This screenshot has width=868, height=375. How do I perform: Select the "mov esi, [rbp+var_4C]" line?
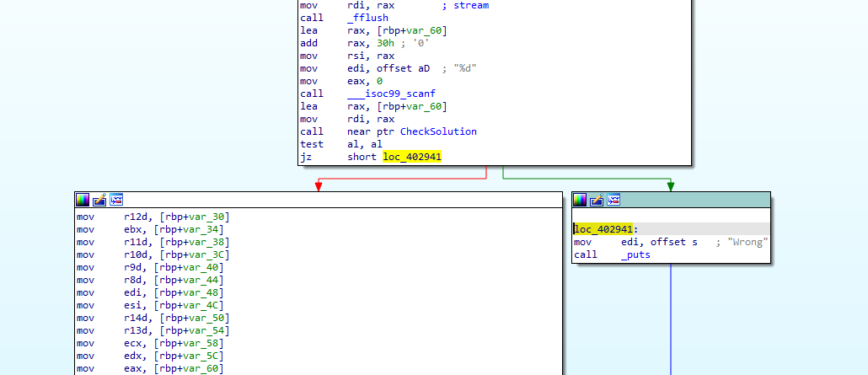click(150, 305)
